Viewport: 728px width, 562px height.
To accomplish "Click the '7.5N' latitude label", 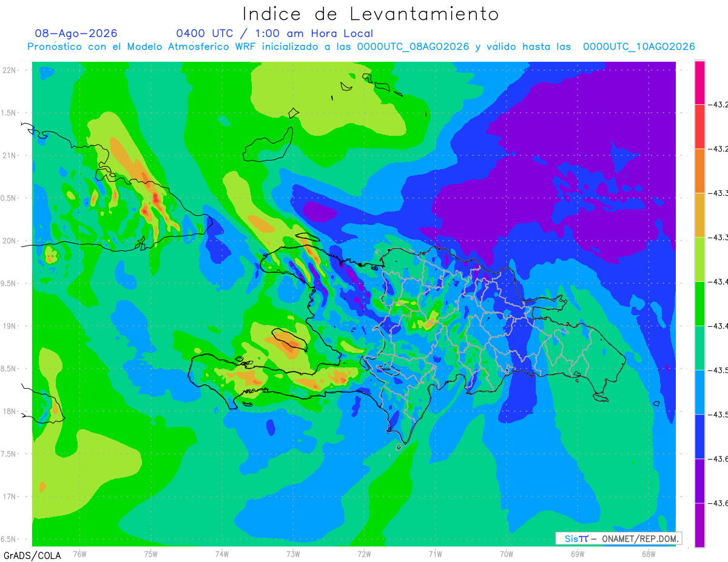I will (x=8, y=454).
